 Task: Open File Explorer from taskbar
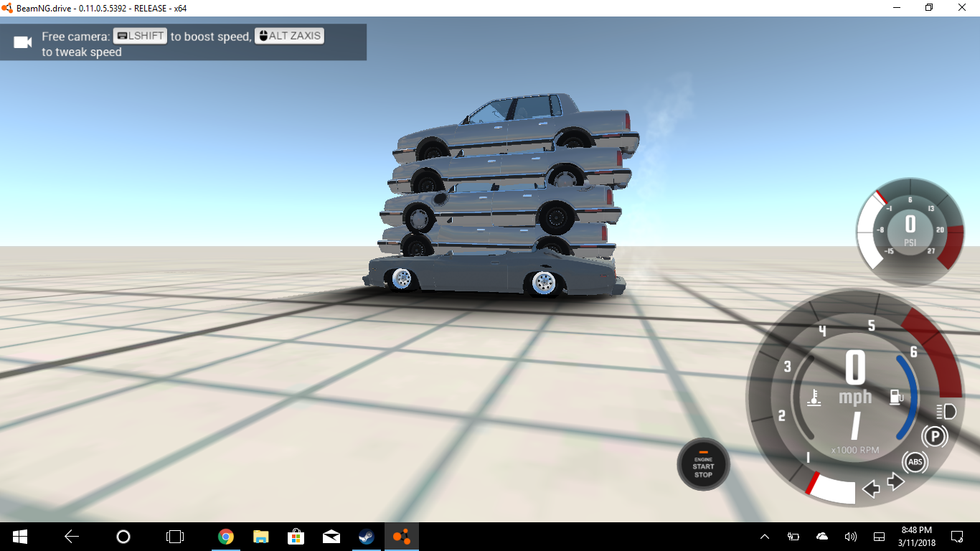coord(260,537)
